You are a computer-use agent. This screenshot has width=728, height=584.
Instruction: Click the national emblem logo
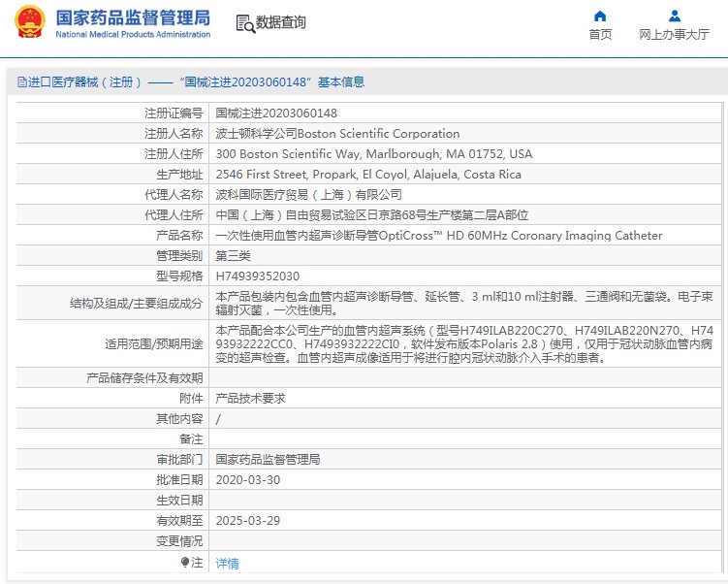click(30, 22)
